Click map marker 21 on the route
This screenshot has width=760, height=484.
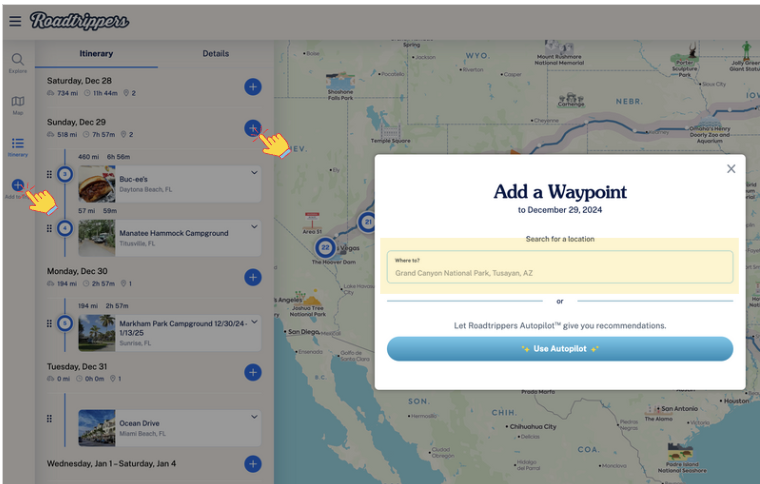point(368,222)
